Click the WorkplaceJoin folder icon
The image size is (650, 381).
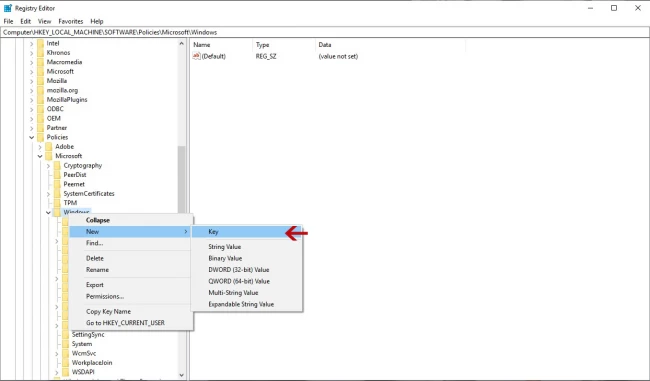click(x=65, y=363)
